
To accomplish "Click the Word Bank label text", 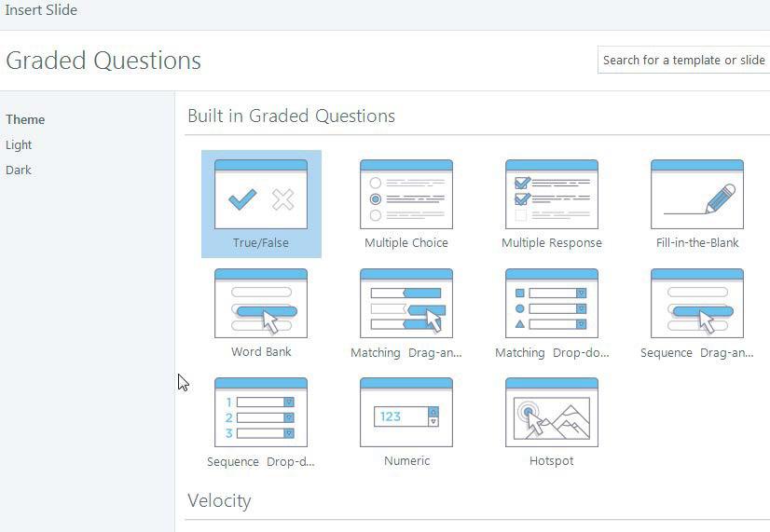I will click(261, 352).
